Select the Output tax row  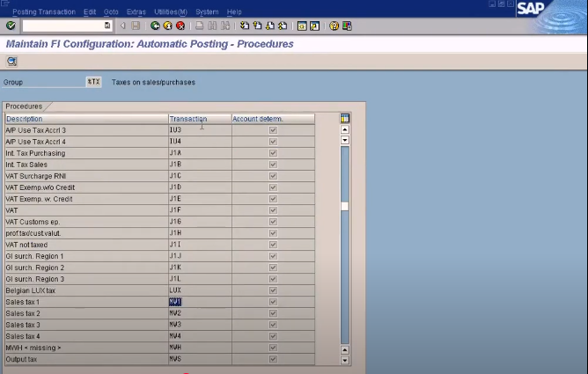pyautogui.click(x=159, y=359)
